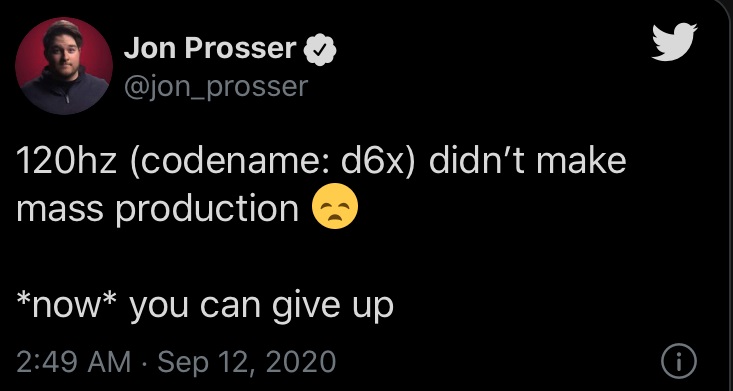Click the words didn't make
This screenshot has width=733, height=391.
[x=527, y=160]
